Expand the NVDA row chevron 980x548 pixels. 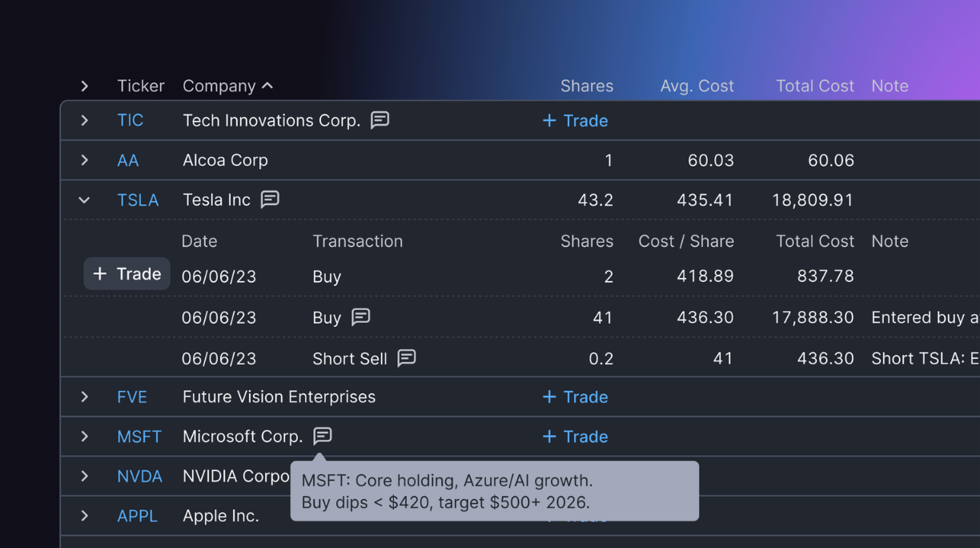pos(84,476)
